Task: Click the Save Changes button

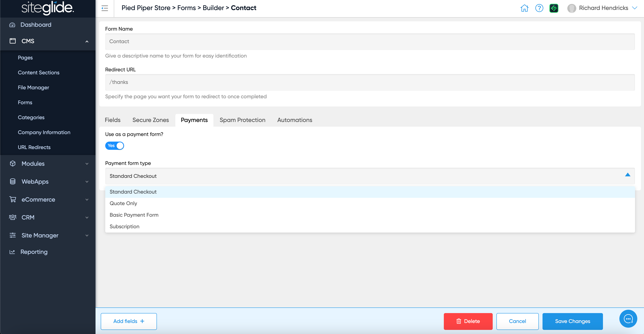Action: 572,321
